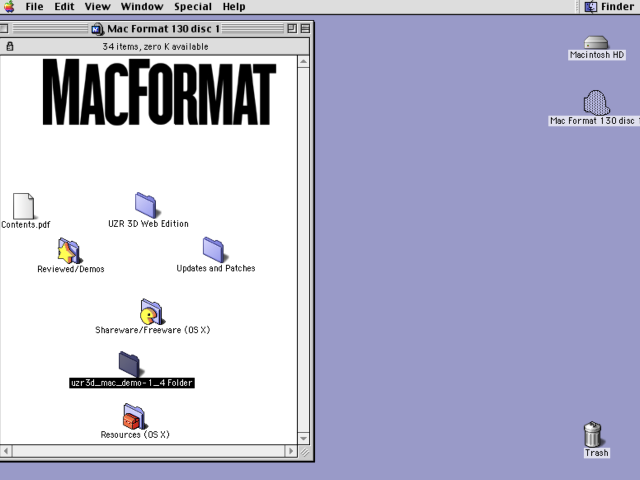Viewport: 640px width, 480px height.
Task: Open the UZR 3D Web Edition folder icon
Action: [x=146, y=205]
